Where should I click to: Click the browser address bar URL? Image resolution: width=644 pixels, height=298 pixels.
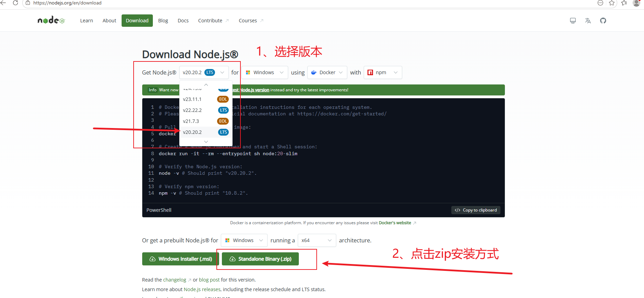pos(67,3)
